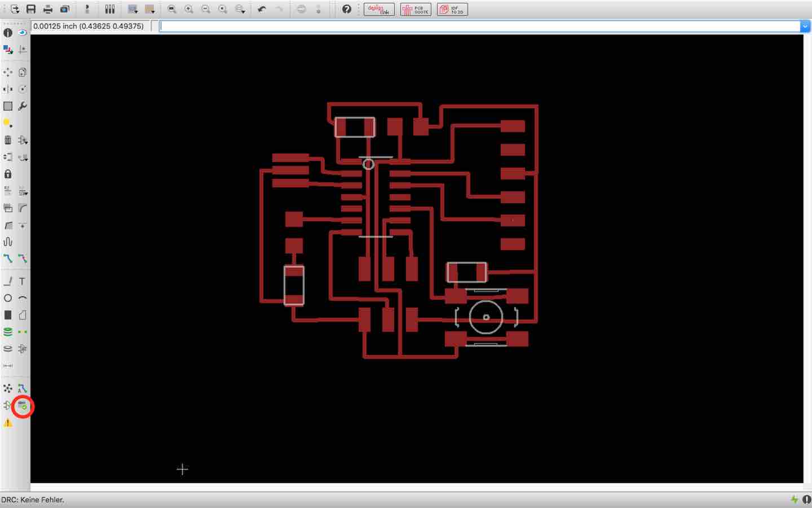The width and height of the screenshot is (812, 508).
Task: Open the Errors warning triangle tool
Action: pos(8,422)
